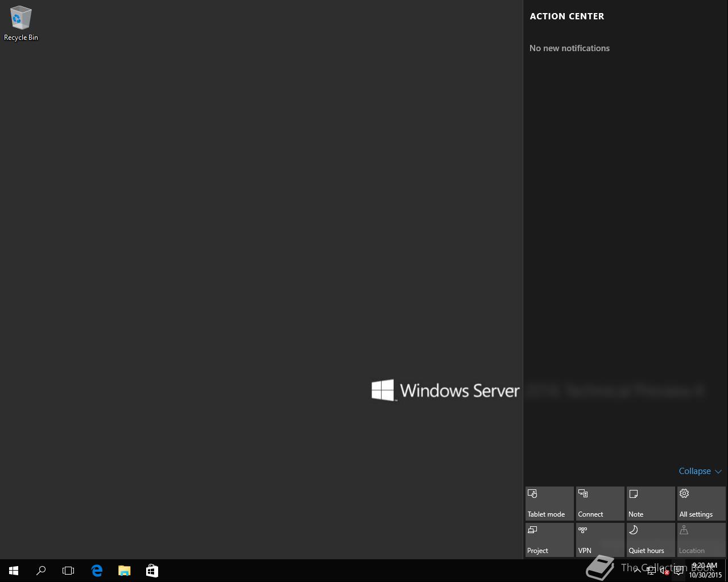Viewport: 728px width, 582px height.
Task: Click the VPN quick action tile
Action: coord(600,540)
